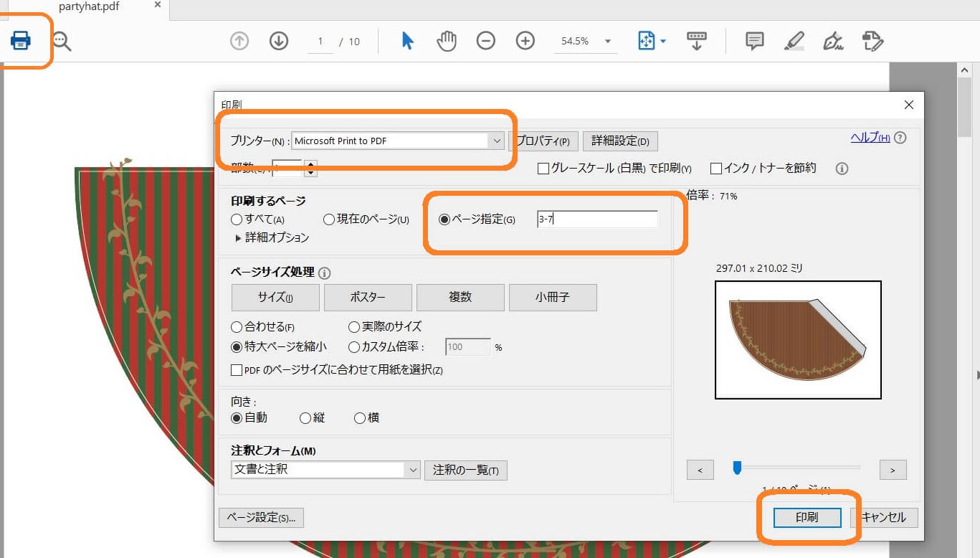Viewport: 980px width, 558px height.
Task: Click info icon beside ink saving option
Action: coord(842,169)
